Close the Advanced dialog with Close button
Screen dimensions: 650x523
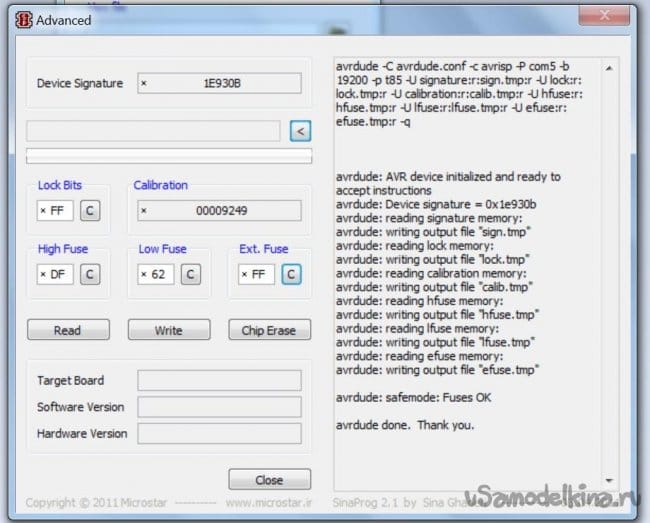point(269,479)
